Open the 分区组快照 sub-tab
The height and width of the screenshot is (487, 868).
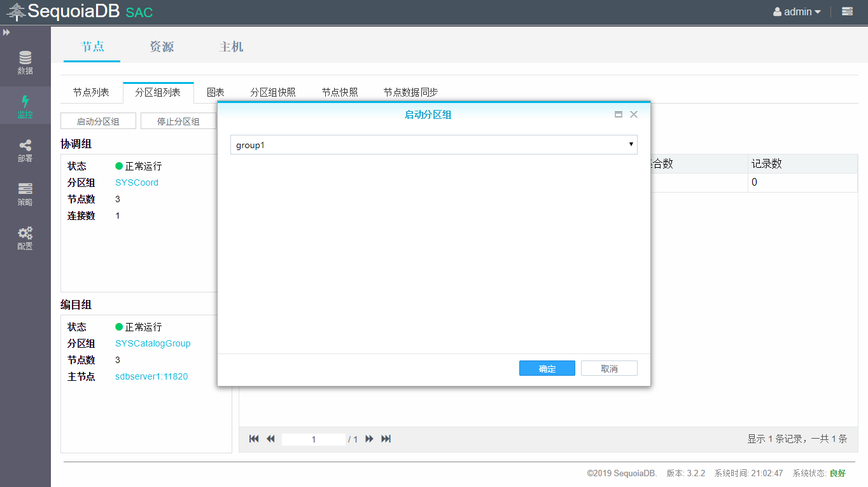click(x=274, y=92)
